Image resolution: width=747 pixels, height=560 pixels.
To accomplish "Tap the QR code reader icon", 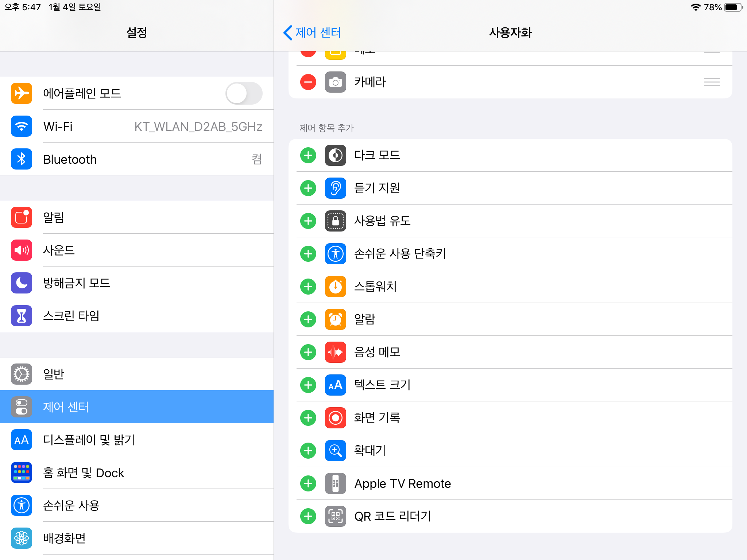I will [335, 516].
